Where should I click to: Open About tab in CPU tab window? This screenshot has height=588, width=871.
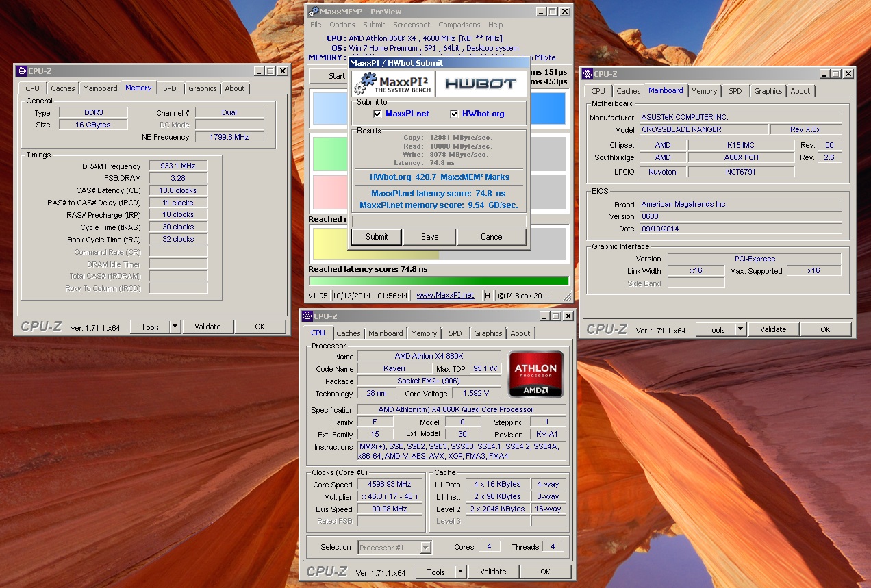520,333
